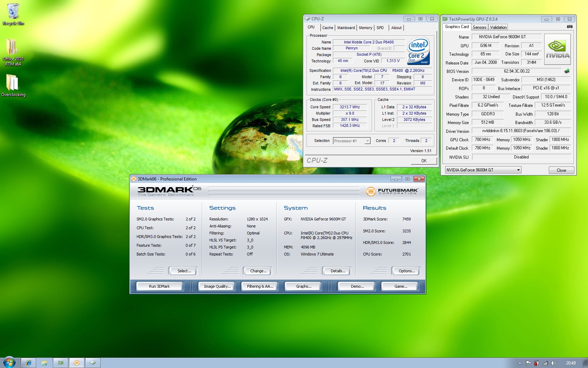Show hidden tray icons arrow
Image resolution: width=588 pixels, height=368 pixels.
coord(520,363)
